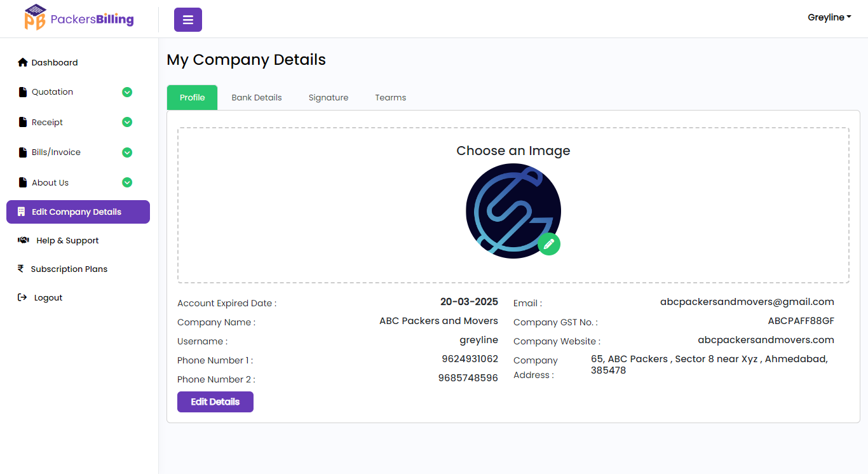This screenshot has height=474, width=868.
Task: Open the Tearms tab
Action: 390,98
